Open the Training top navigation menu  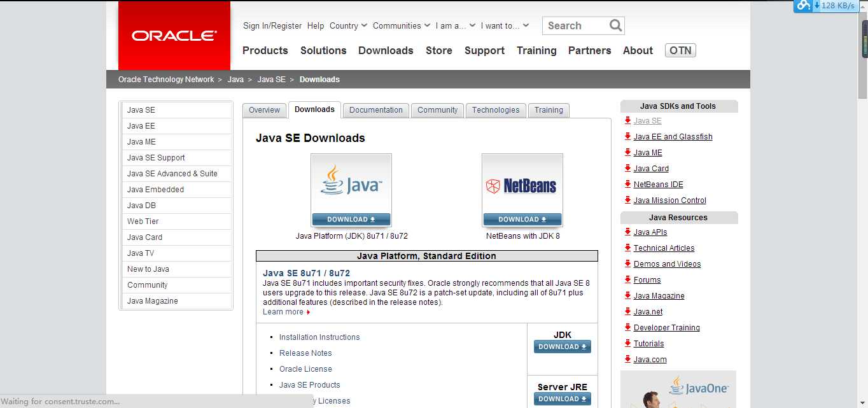(536, 50)
